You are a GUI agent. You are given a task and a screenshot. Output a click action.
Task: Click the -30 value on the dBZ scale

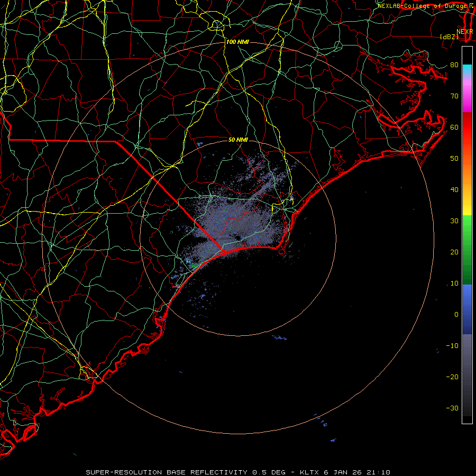452,408
